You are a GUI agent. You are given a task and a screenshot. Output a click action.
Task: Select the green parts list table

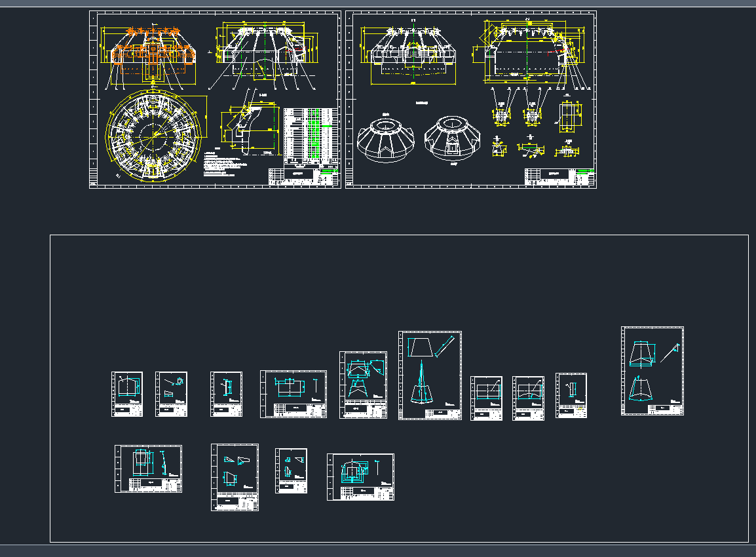click(311, 136)
